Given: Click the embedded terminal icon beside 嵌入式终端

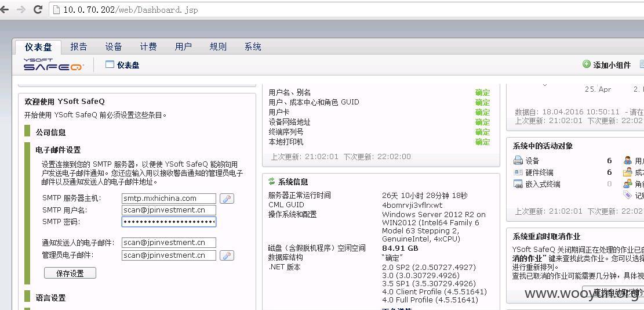Looking at the screenshot, I should tap(518, 184).
